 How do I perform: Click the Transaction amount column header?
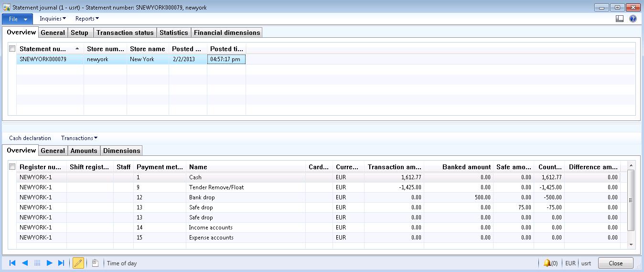pyautogui.click(x=394, y=167)
